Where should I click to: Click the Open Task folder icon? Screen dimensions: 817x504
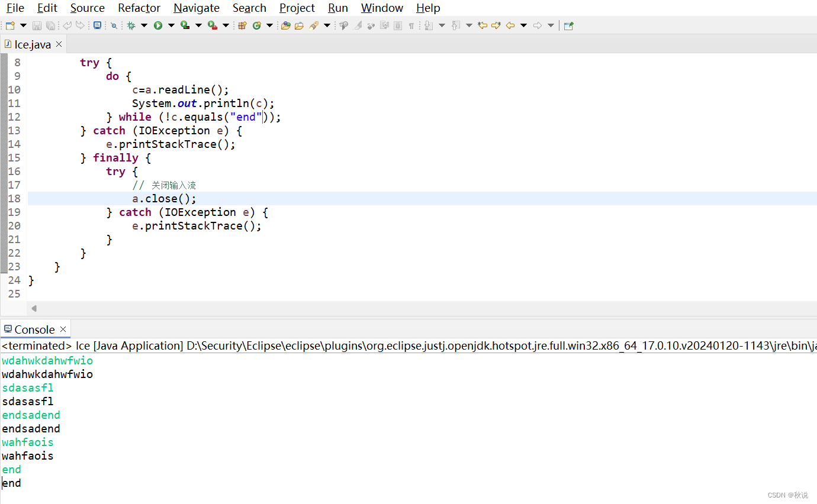[x=300, y=25]
